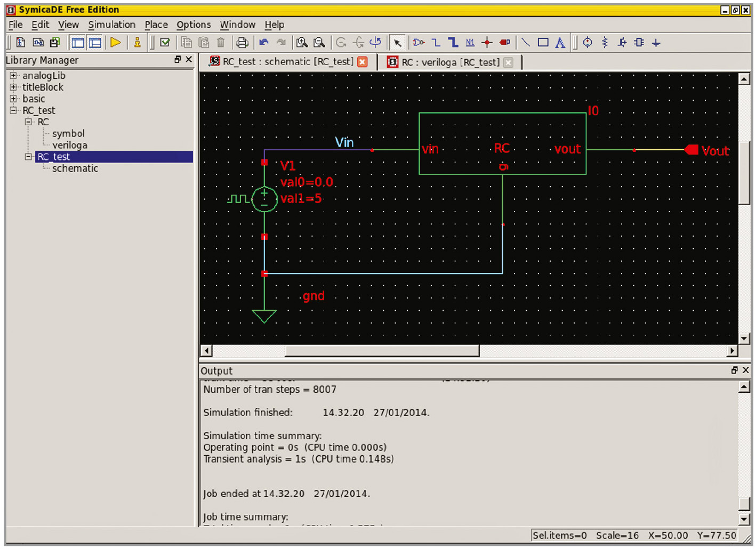Close the RC_test schematic tab

pyautogui.click(x=363, y=62)
